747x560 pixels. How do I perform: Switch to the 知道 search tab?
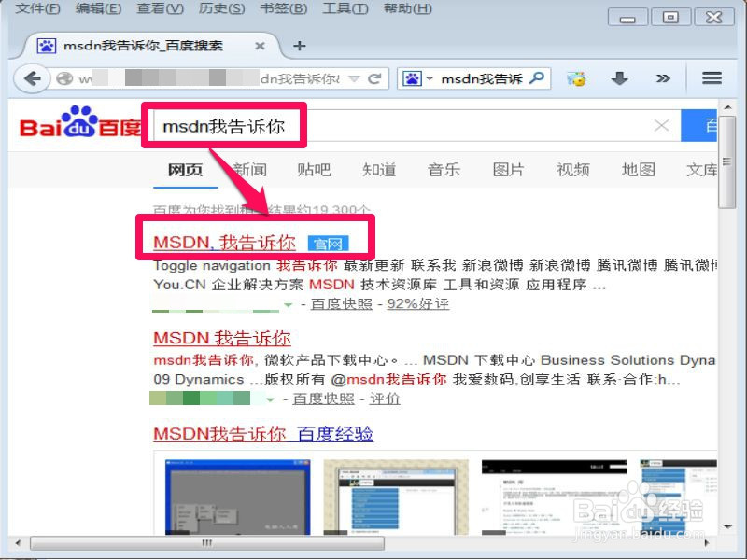tap(379, 170)
